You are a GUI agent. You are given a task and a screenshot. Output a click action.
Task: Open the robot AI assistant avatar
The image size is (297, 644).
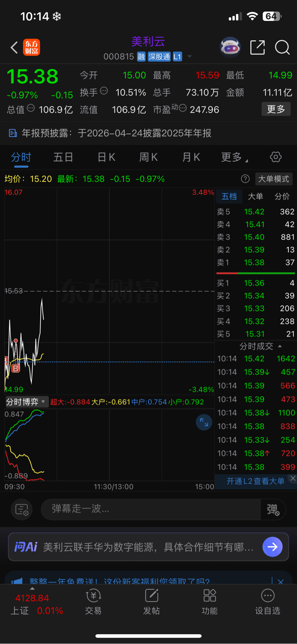coord(230,47)
